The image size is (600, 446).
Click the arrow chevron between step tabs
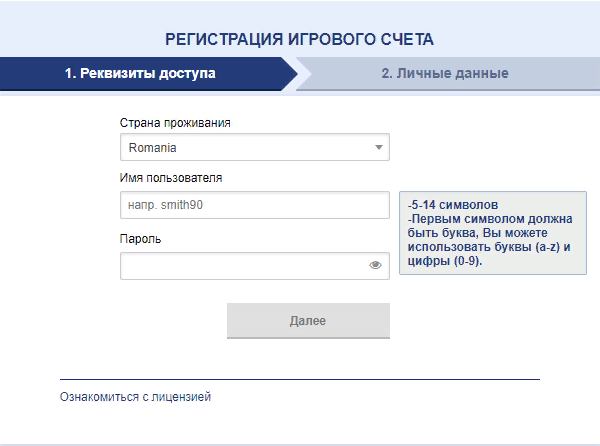(292, 74)
